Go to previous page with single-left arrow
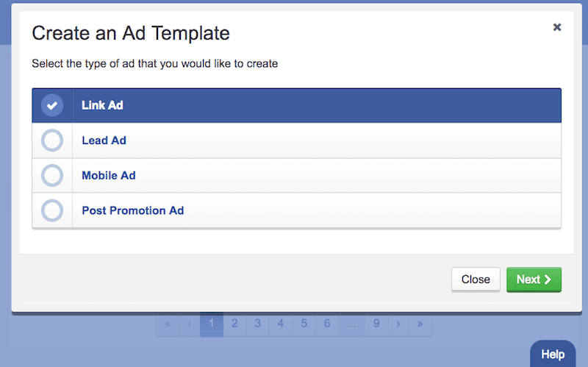Image resolution: width=588 pixels, height=367 pixels. [190, 323]
